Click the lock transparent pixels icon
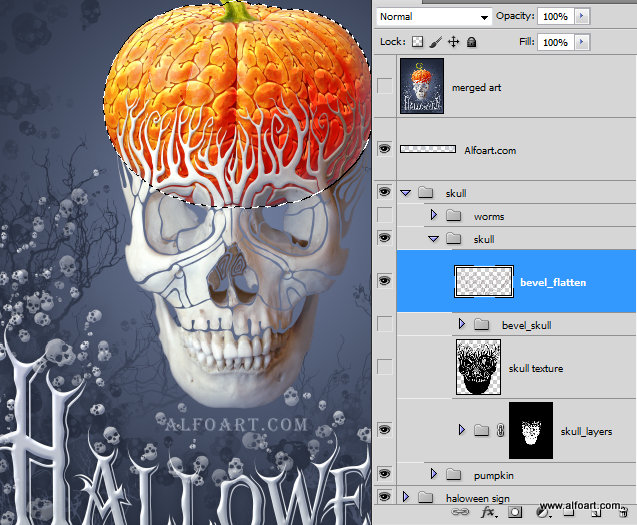The width and height of the screenshot is (637, 525). [419, 42]
